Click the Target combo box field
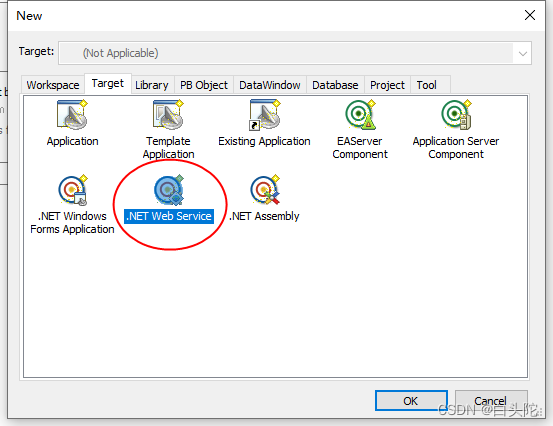 [x=295, y=53]
